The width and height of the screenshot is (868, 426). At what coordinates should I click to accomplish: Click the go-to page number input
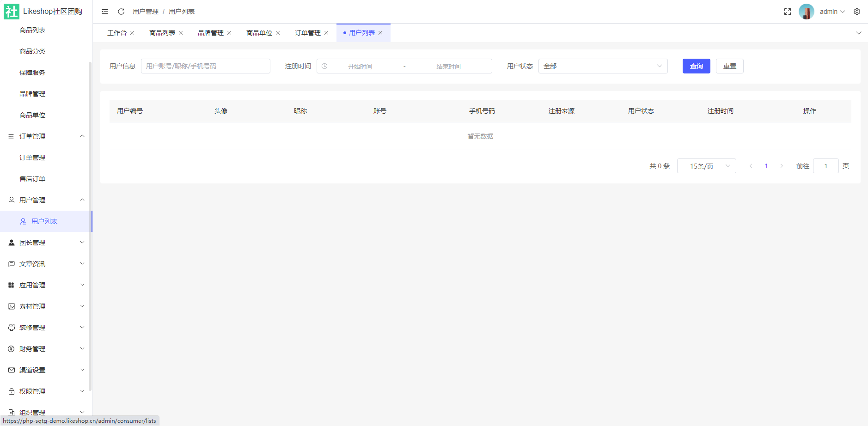pyautogui.click(x=825, y=166)
